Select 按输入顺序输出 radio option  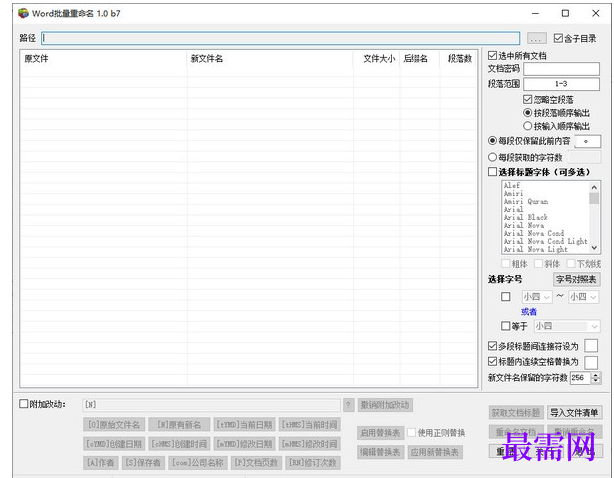(527, 126)
